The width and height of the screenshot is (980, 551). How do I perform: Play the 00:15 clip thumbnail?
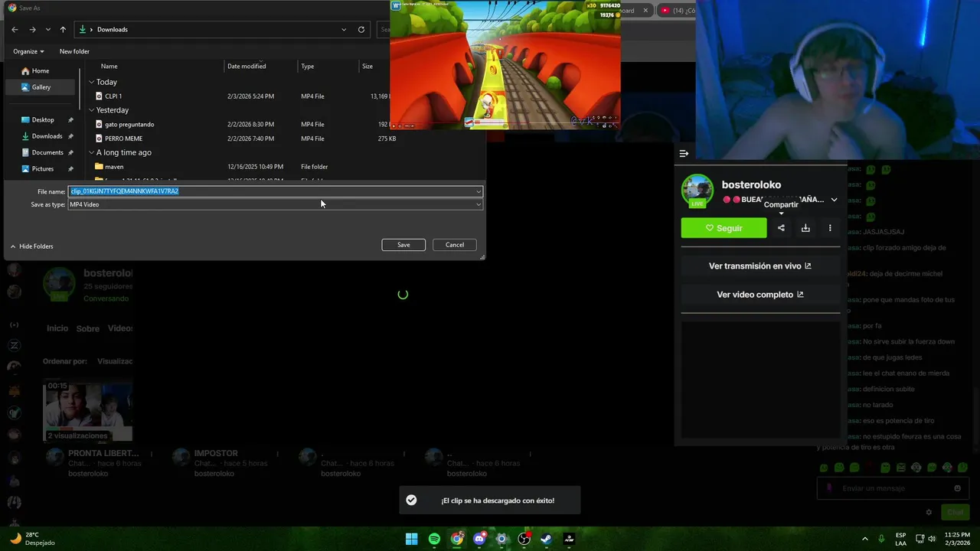click(87, 412)
